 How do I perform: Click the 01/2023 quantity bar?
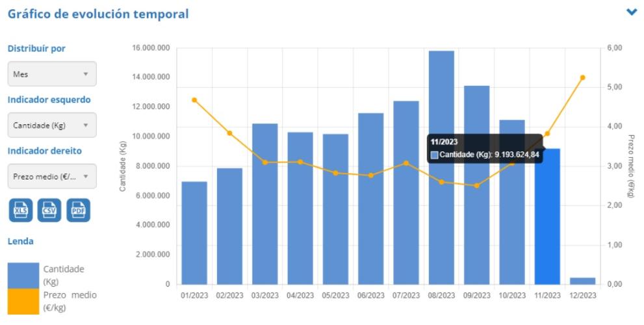(x=194, y=233)
